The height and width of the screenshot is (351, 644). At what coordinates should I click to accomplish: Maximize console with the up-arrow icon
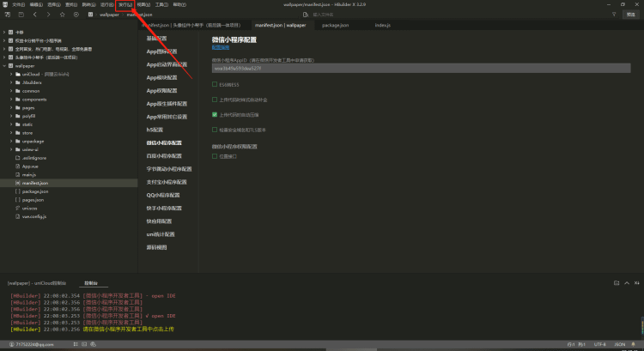pos(627,283)
